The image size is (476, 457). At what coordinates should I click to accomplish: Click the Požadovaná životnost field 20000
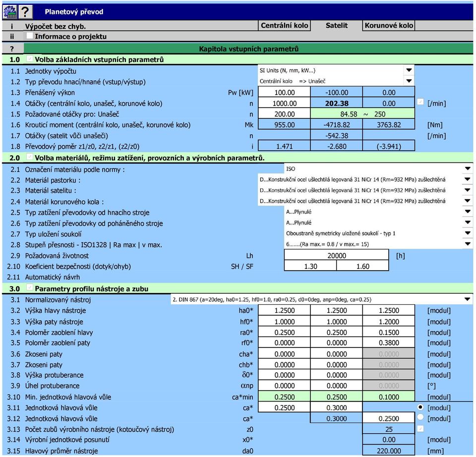pyautogui.click(x=336, y=256)
